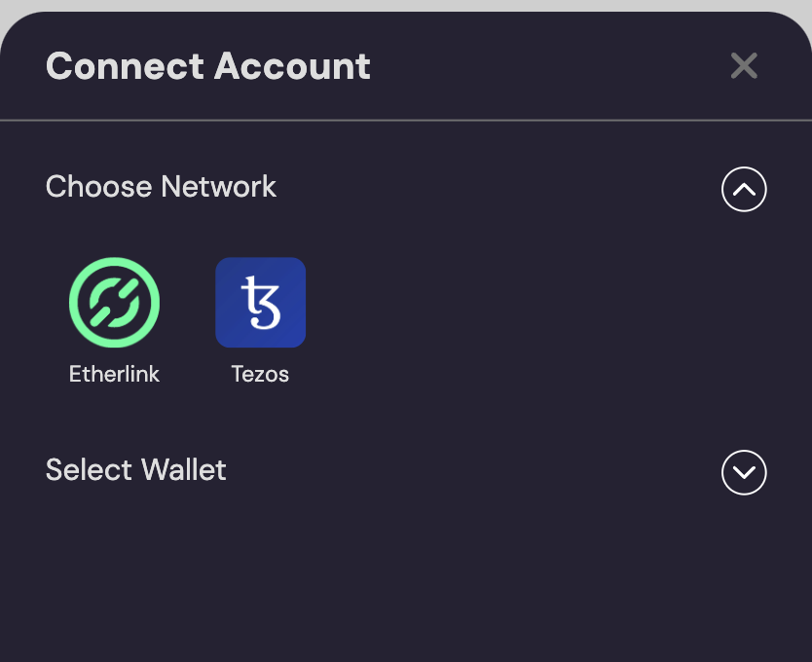Screen dimensions: 812x662
Task: Click the divider line under the title
Action: 406,121
